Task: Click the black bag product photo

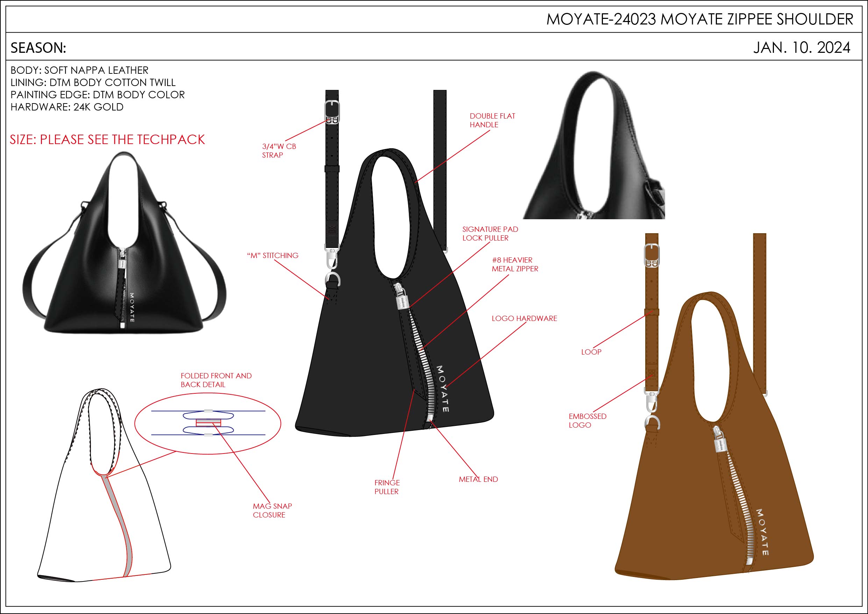Action: tap(124, 243)
